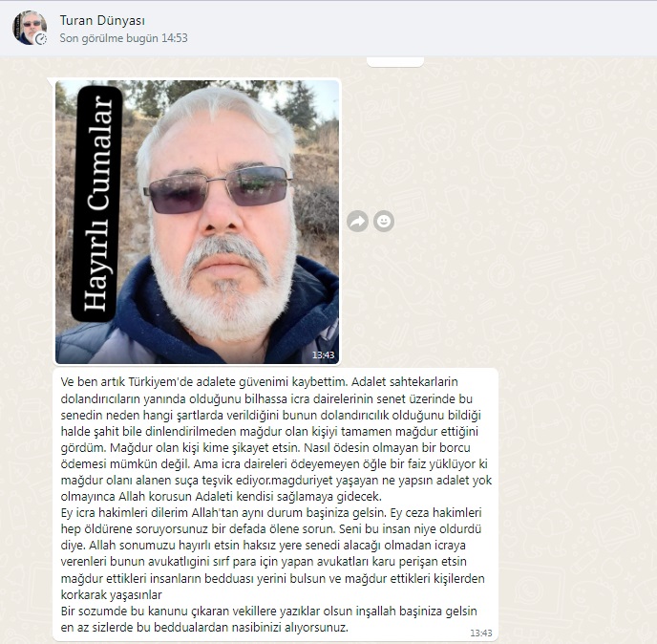Click the partially hidden date pill
Image resolution: width=657 pixels, height=644 pixels.
click(x=395, y=62)
